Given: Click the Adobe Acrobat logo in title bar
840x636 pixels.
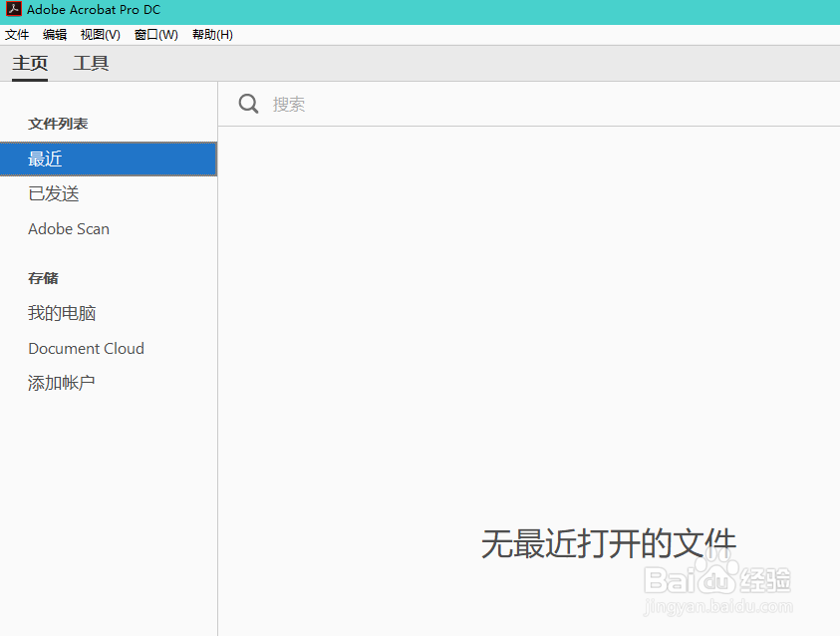Looking at the screenshot, I should pos(12,10).
